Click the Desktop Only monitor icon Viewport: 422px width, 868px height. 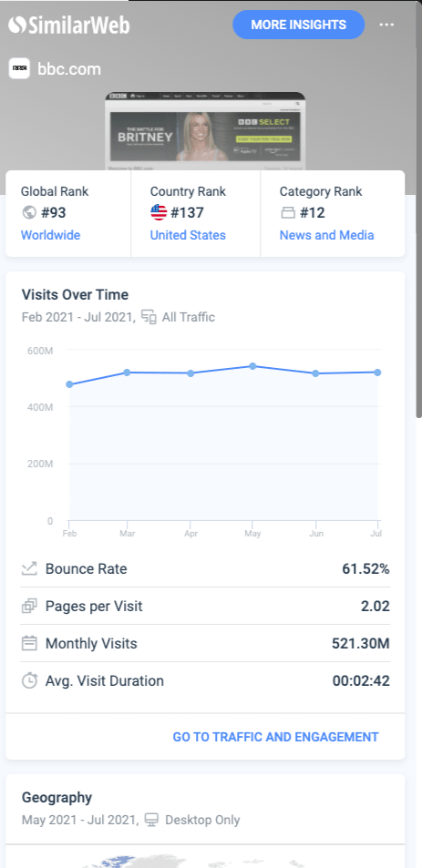[x=151, y=820]
